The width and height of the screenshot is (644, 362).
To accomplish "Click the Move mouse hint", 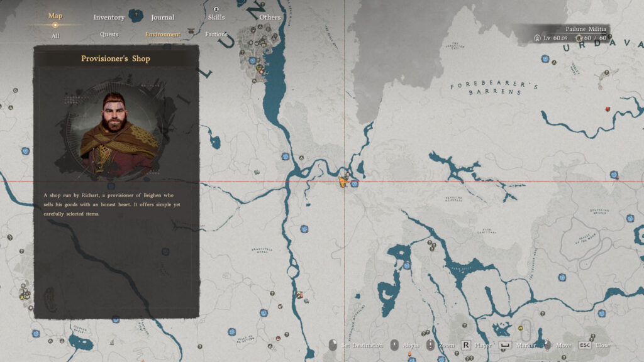I will 557,345.
